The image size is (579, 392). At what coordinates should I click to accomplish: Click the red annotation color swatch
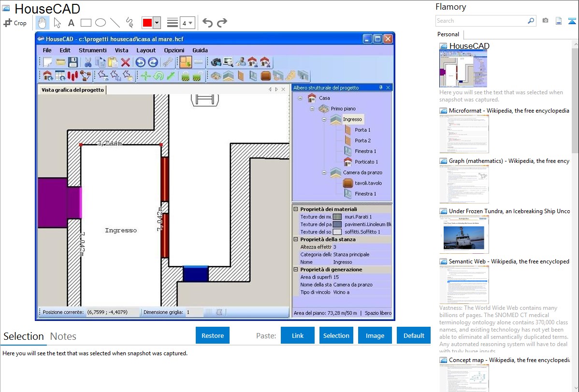147,23
